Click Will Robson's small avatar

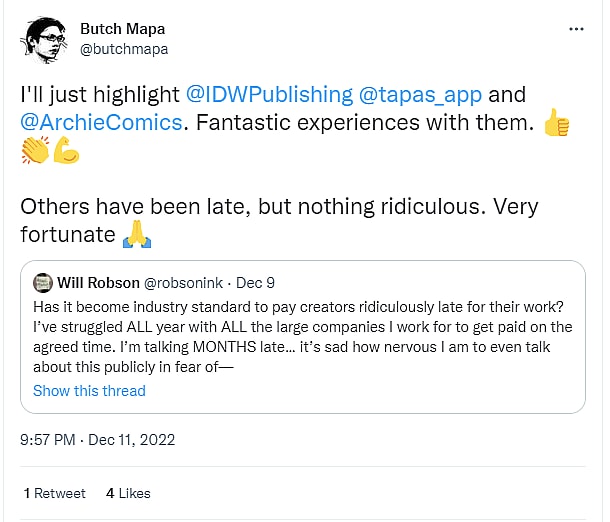point(43,283)
